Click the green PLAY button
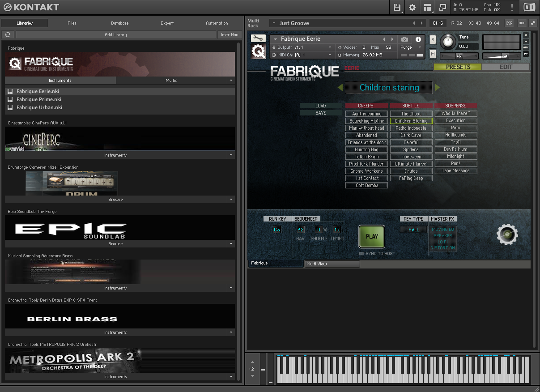Image resolution: width=540 pixels, height=392 pixels. (x=372, y=236)
